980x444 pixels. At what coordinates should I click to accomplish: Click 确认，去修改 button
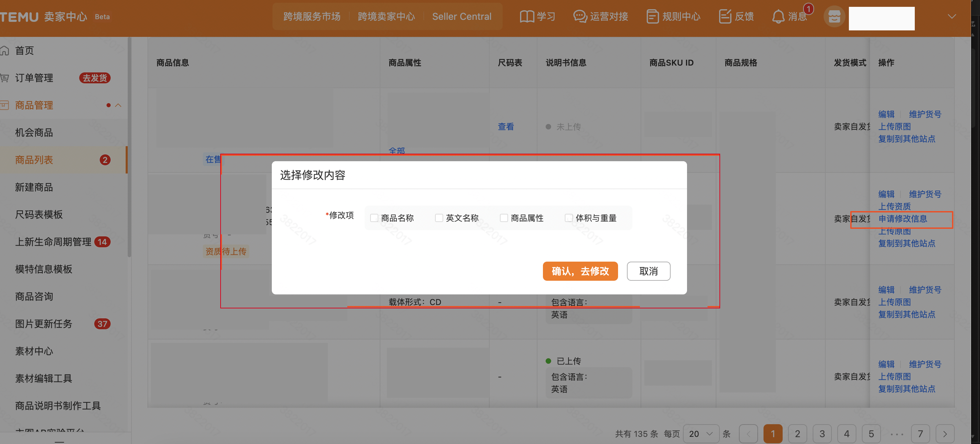pyautogui.click(x=580, y=271)
